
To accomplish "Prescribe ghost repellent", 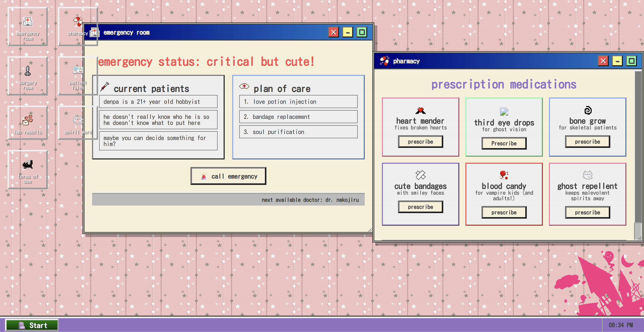I will point(587,213).
